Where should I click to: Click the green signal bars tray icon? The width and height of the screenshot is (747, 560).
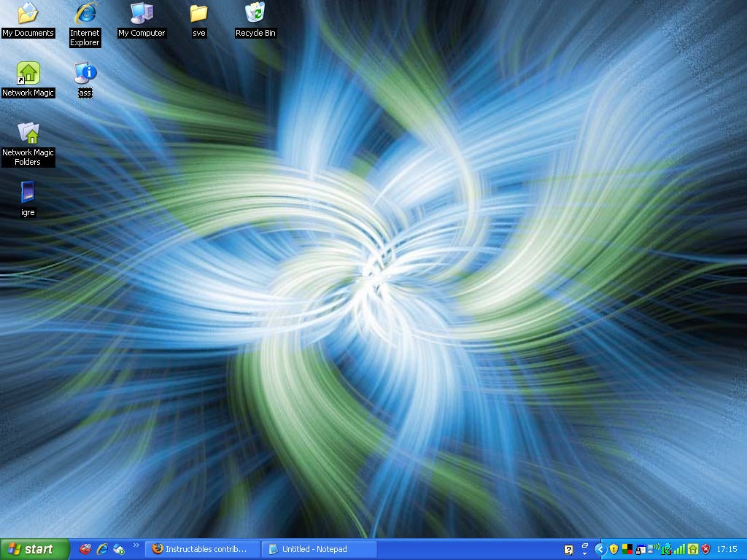(x=679, y=550)
